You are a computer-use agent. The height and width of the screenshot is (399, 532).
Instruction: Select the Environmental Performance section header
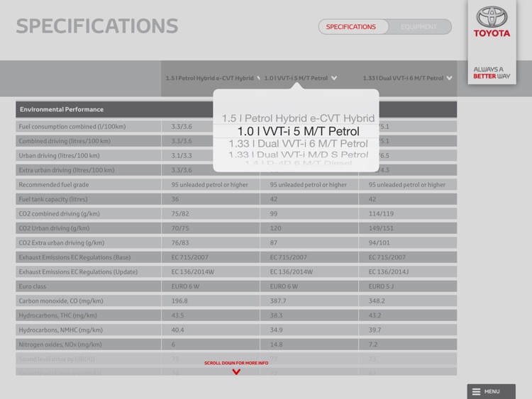tap(236, 110)
